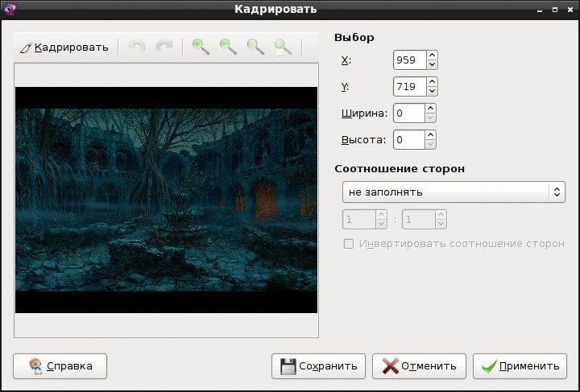Increase Высота with its up arrow
Viewport: 580px width, 392px height.
click(430, 135)
